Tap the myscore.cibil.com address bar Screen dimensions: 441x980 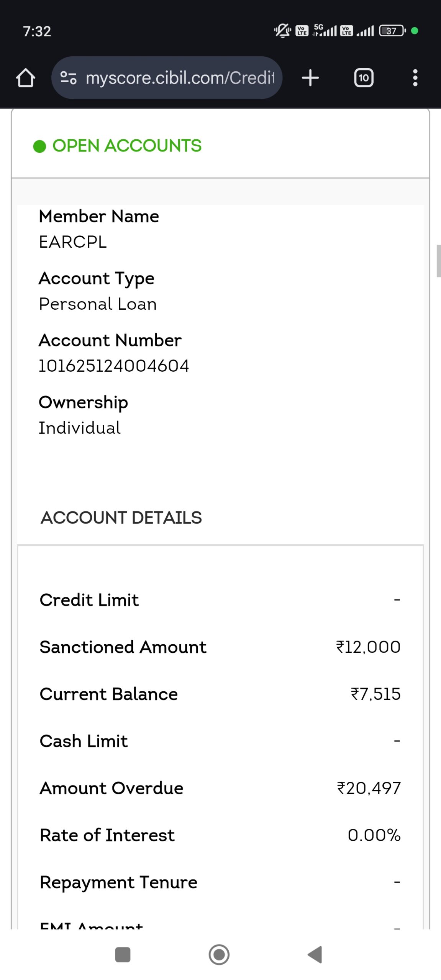[180, 78]
